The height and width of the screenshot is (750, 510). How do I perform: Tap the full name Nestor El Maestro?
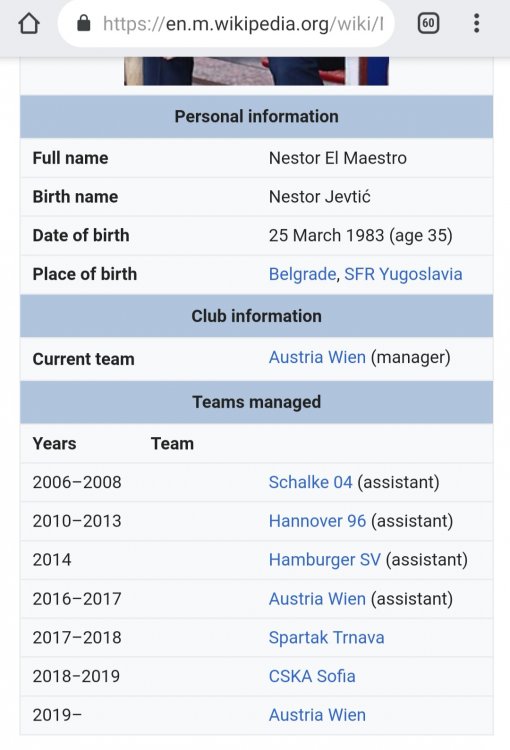[x=338, y=158]
